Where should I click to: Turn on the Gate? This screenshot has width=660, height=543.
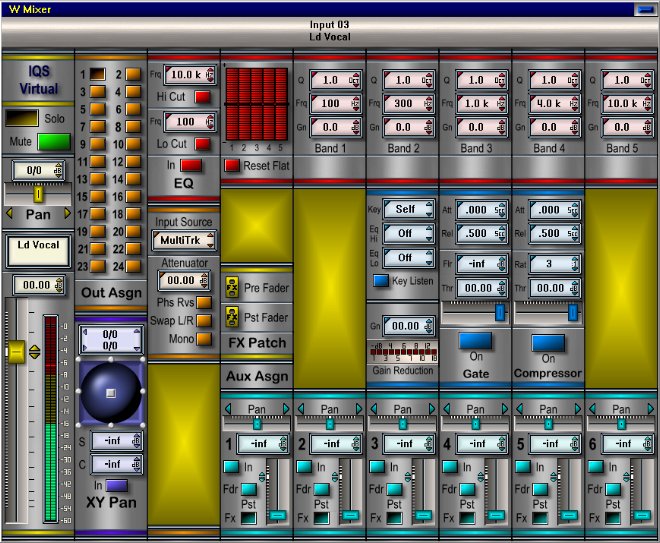(475, 342)
